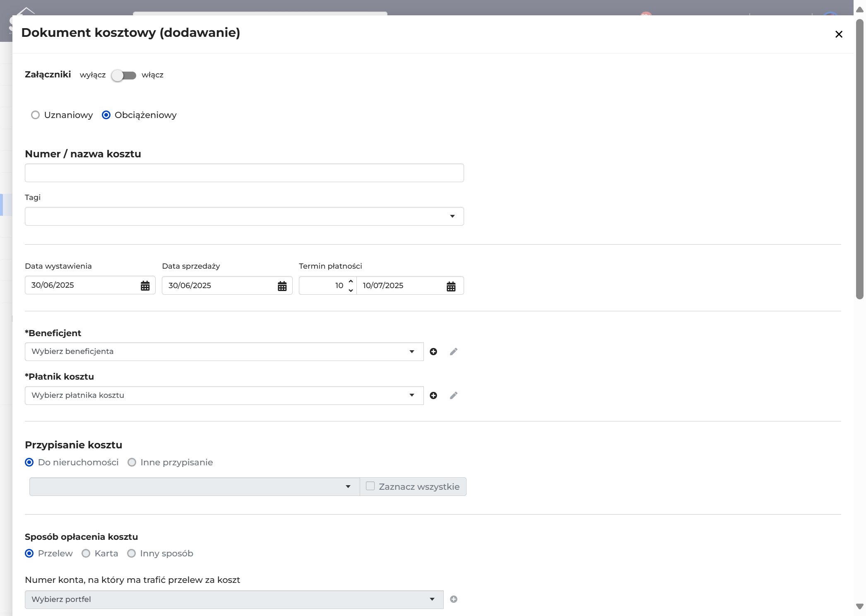This screenshot has height=616, width=866.
Task: Add new beneficjent with plus icon
Action: pyautogui.click(x=433, y=351)
